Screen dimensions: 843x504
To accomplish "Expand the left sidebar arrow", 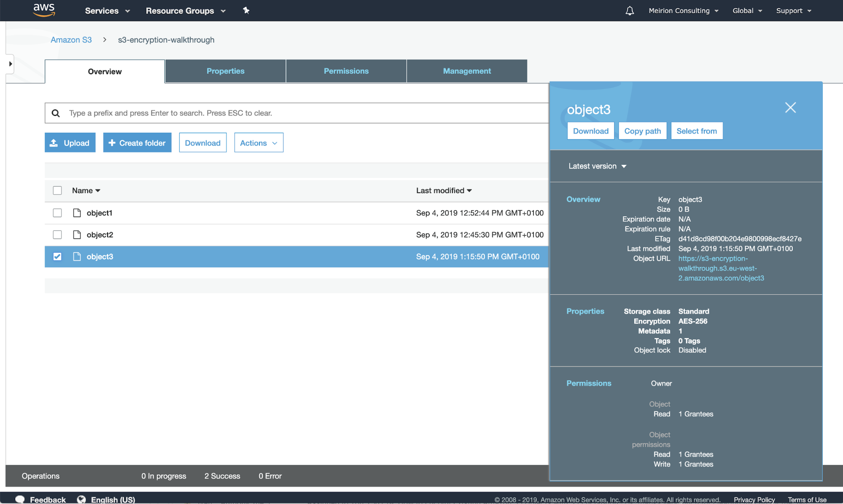I will 10,64.
